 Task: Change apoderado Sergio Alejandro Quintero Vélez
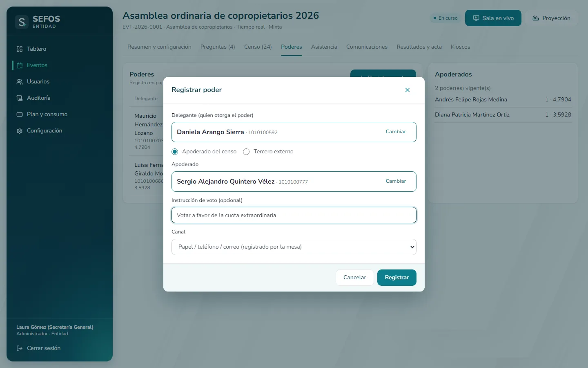coord(396,181)
